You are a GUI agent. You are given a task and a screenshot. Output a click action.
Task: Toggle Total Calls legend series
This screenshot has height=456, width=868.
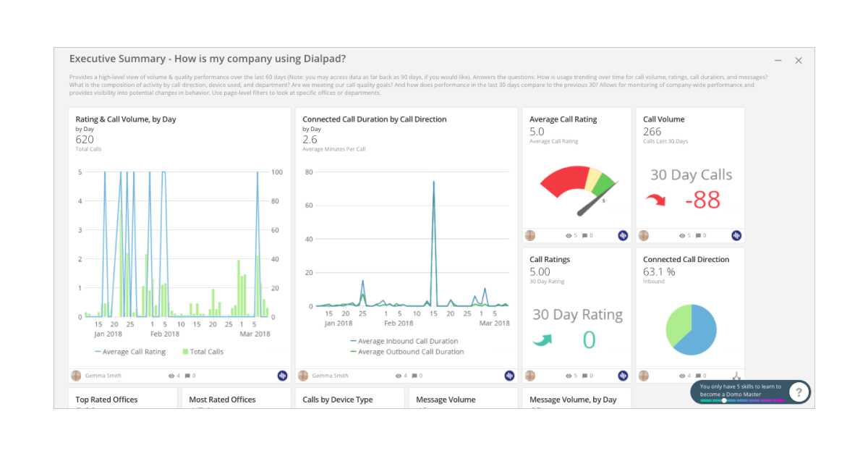coord(203,352)
